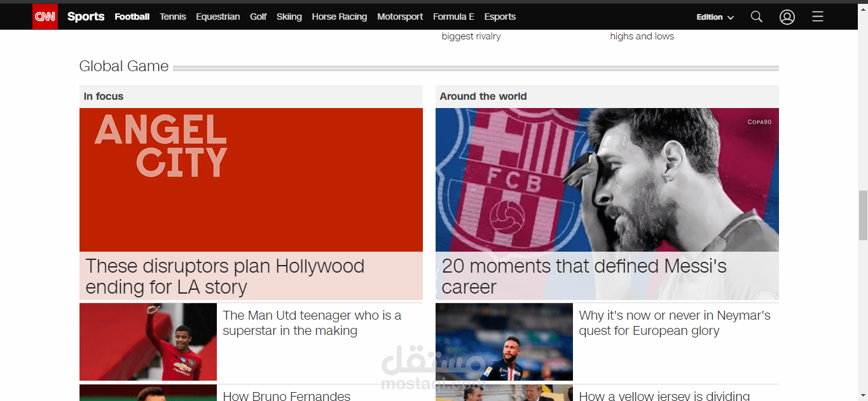This screenshot has height=401, width=868.
Task: Go to the Sports section title
Action: pos(86,17)
